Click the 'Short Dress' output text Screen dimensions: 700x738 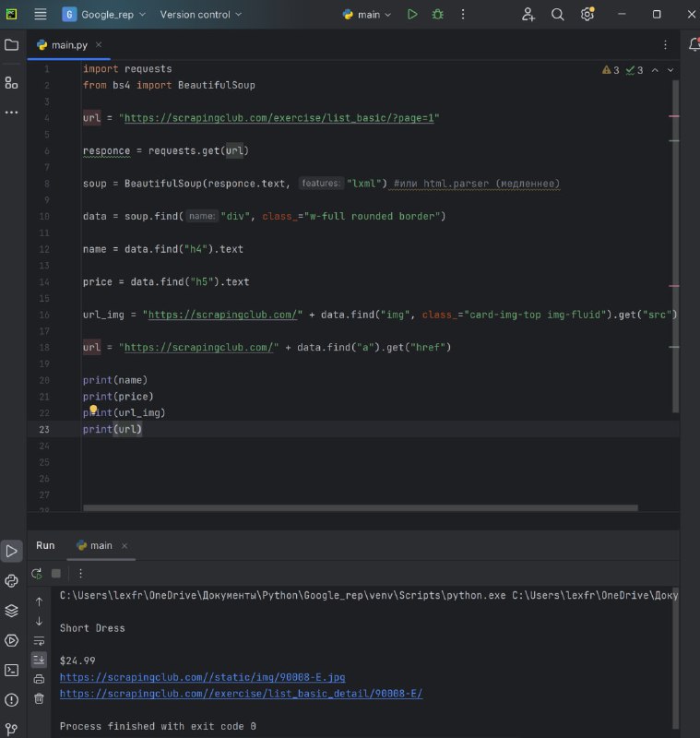92,628
